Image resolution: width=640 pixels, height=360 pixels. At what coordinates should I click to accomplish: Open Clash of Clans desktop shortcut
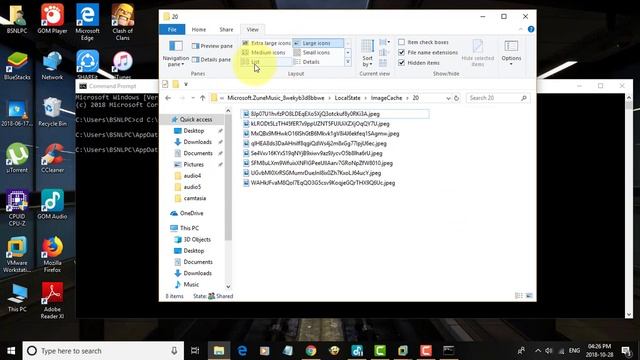122,22
